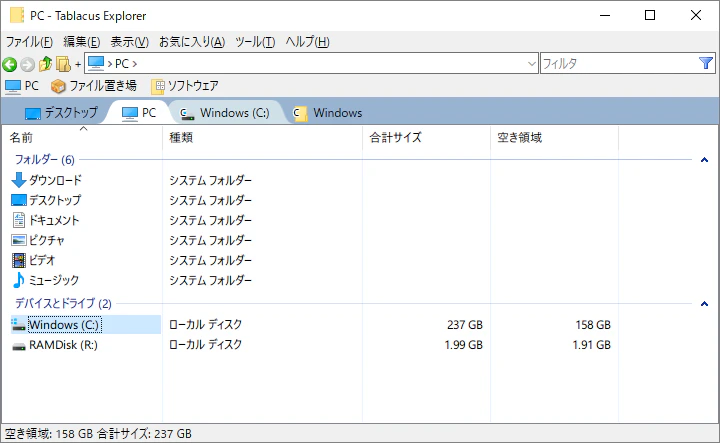Viewport: 720px width, 443px height.
Task: Click the green Back navigation arrow
Action: tap(10, 64)
